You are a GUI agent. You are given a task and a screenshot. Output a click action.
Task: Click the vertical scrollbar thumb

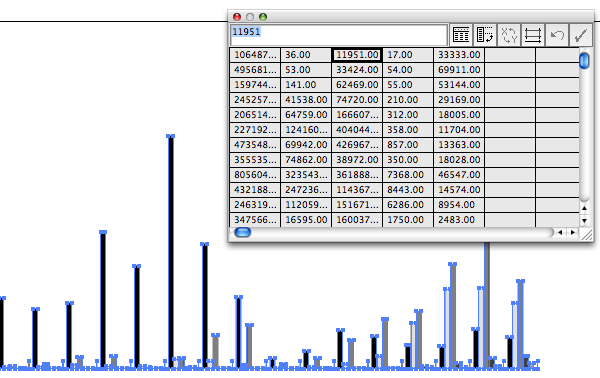[x=584, y=61]
